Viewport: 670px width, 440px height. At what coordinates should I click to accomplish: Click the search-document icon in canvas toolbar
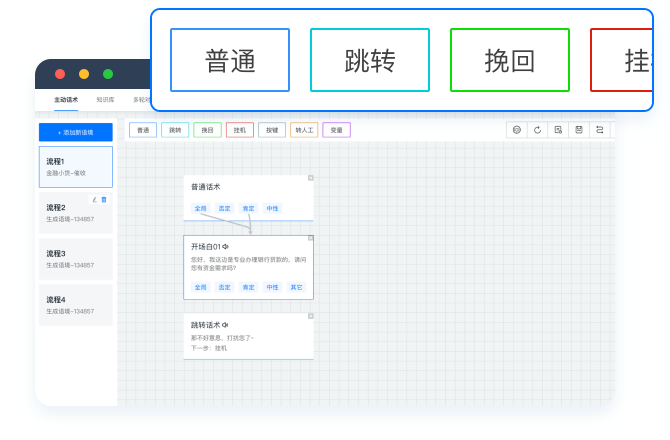(x=558, y=130)
